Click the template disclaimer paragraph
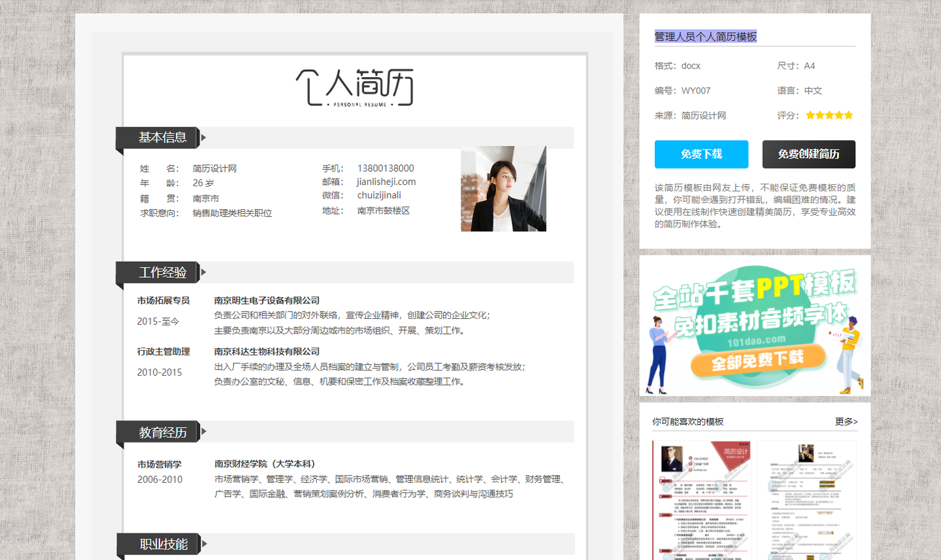The image size is (941, 560). click(x=755, y=206)
